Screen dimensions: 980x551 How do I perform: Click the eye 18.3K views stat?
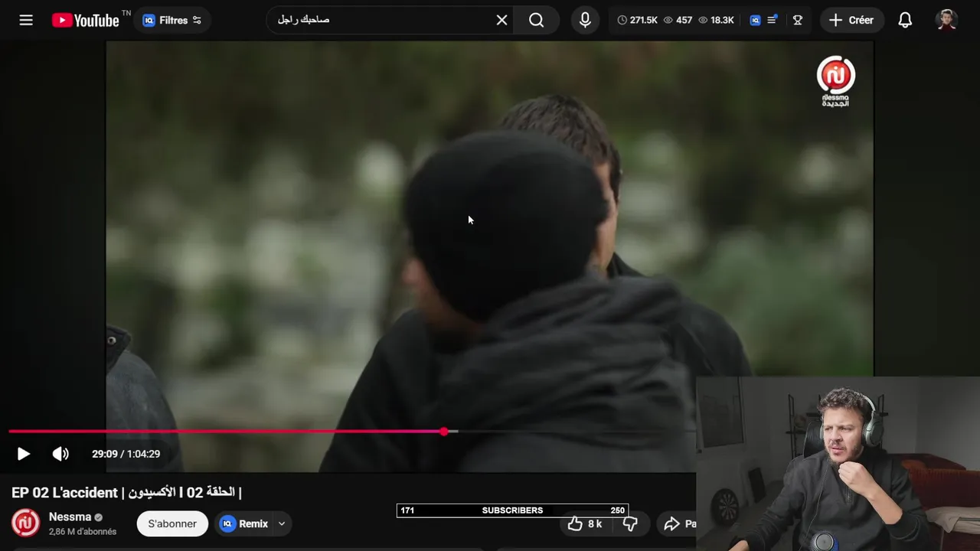pyautogui.click(x=716, y=21)
